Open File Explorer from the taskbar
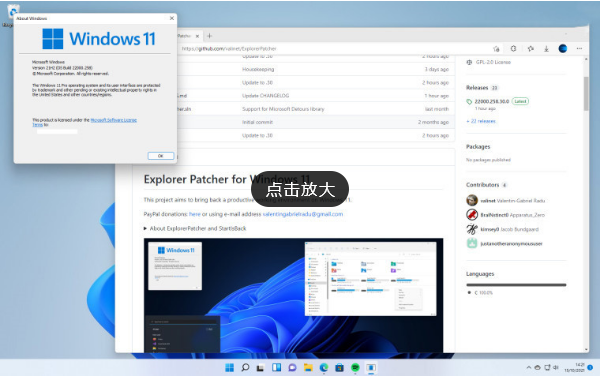This screenshot has width=600, height=379. (308, 368)
